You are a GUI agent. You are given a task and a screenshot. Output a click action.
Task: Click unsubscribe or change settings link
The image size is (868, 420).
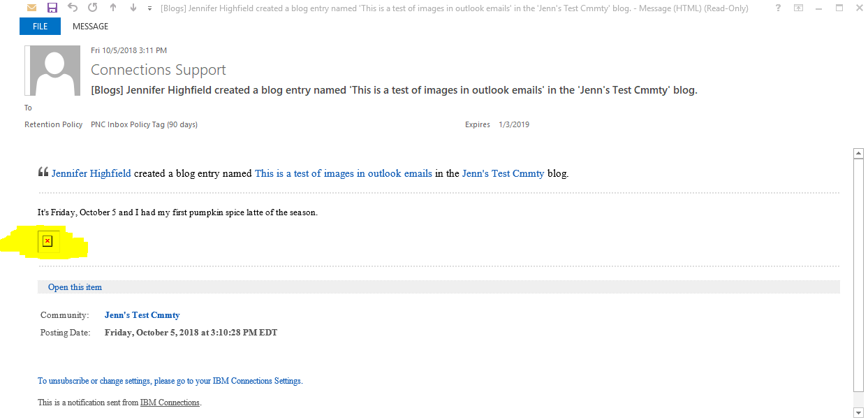pyautogui.click(x=170, y=381)
